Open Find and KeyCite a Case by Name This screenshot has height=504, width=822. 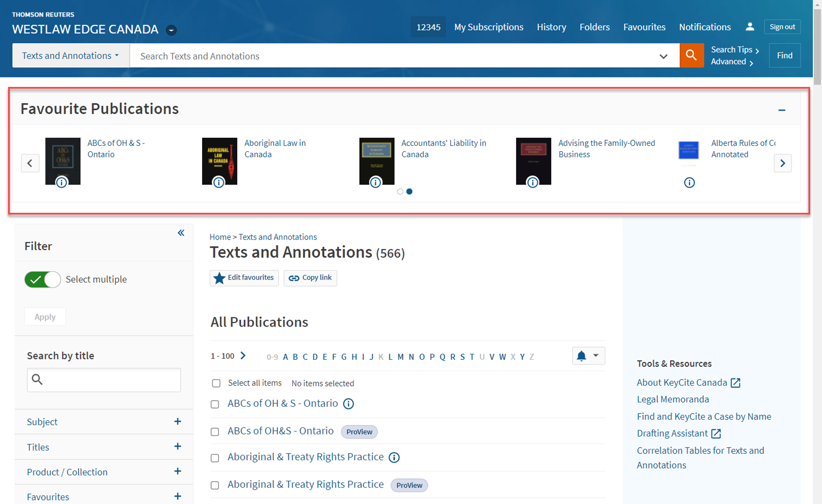(704, 416)
